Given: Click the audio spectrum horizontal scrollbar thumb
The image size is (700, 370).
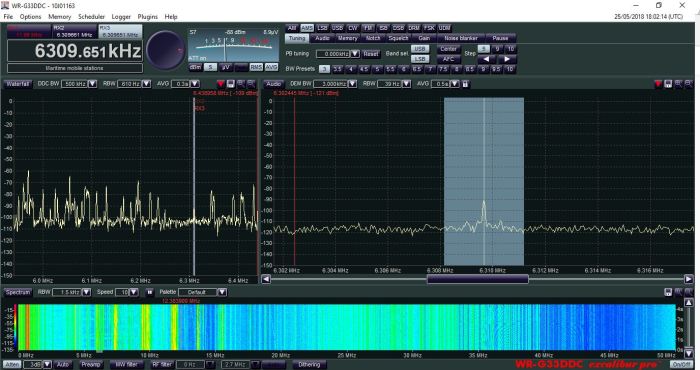Looking at the screenshot, I should pyautogui.click(x=478, y=279).
